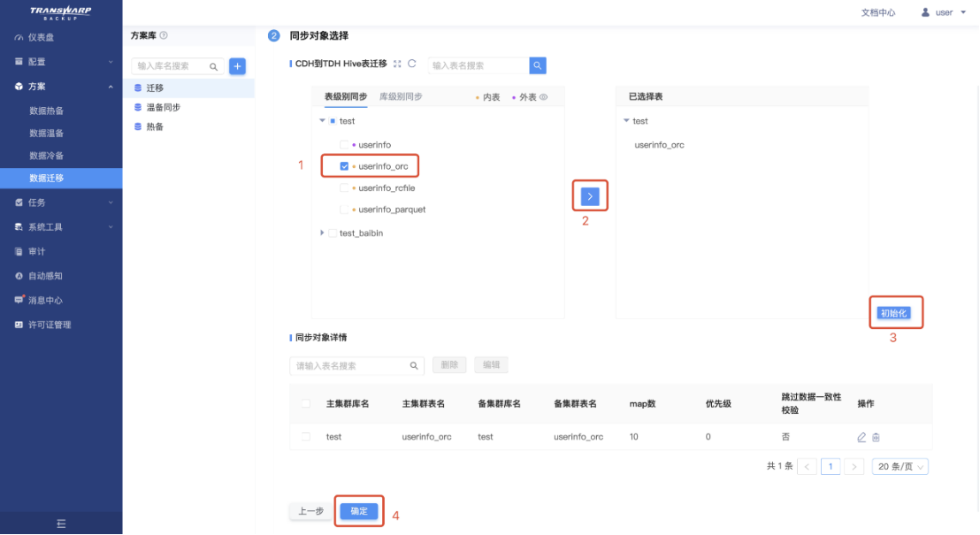
Task: Collapse the 方案 sidebar menu
Action: pyautogui.click(x=61, y=87)
